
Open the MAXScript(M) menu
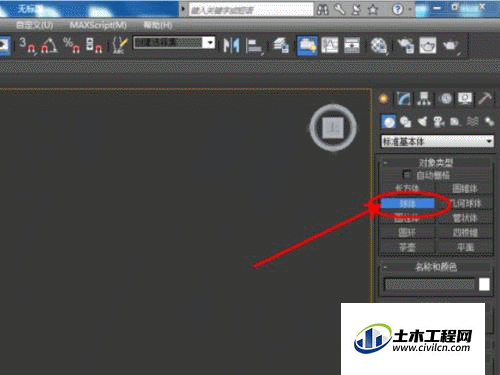click(x=98, y=25)
